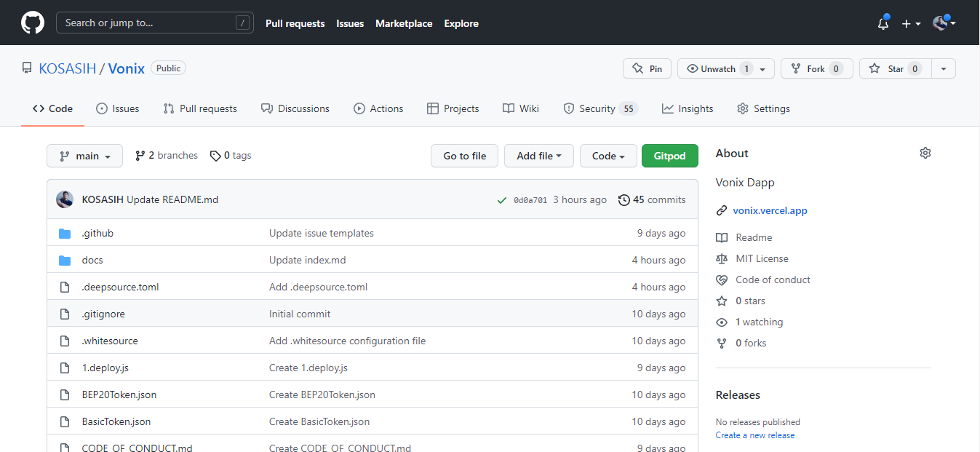The height and width of the screenshot is (452, 980).
Task: View 0 forks link
Action: pyautogui.click(x=751, y=343)
